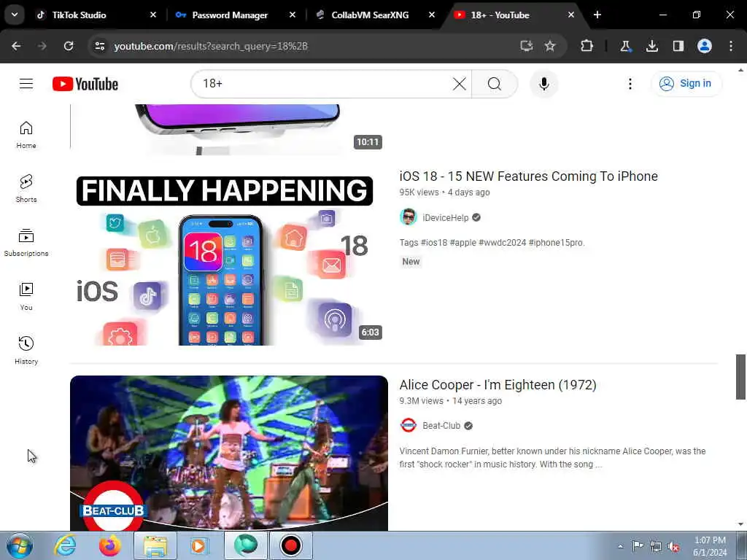Click the scrollbar down arrow

(740, 524)
